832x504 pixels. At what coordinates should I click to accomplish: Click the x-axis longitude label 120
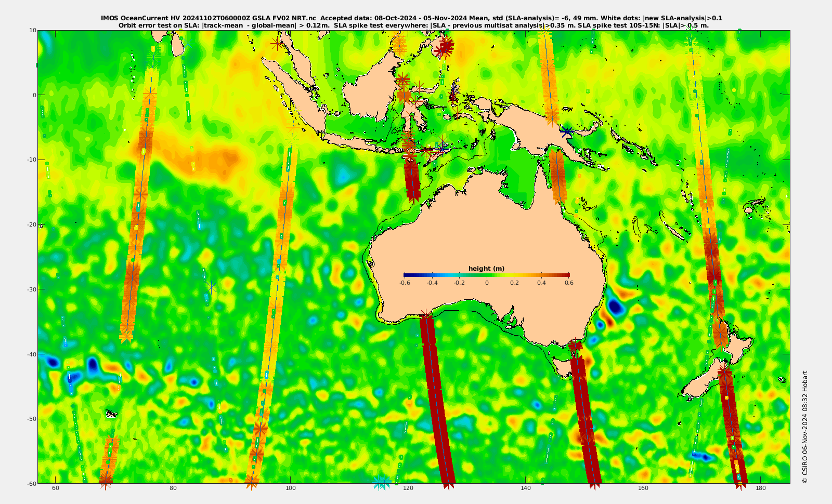[408, 488]
